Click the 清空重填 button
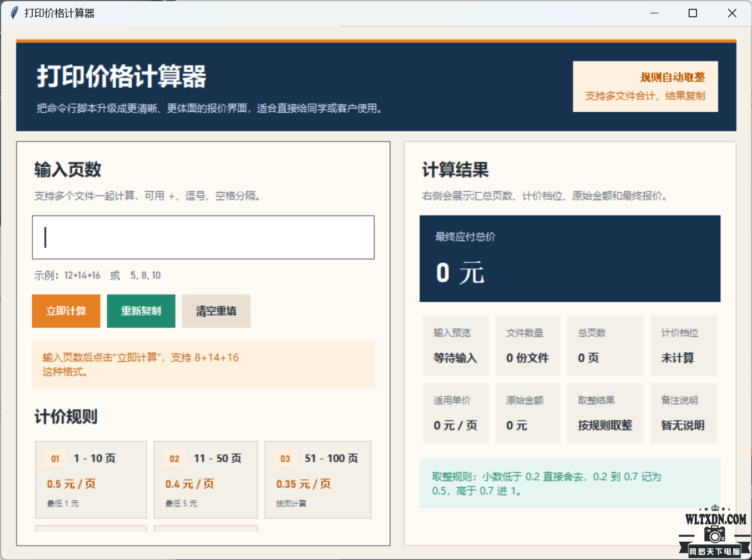The height and width of the screenshot is (560, 752). click(216, 311)
